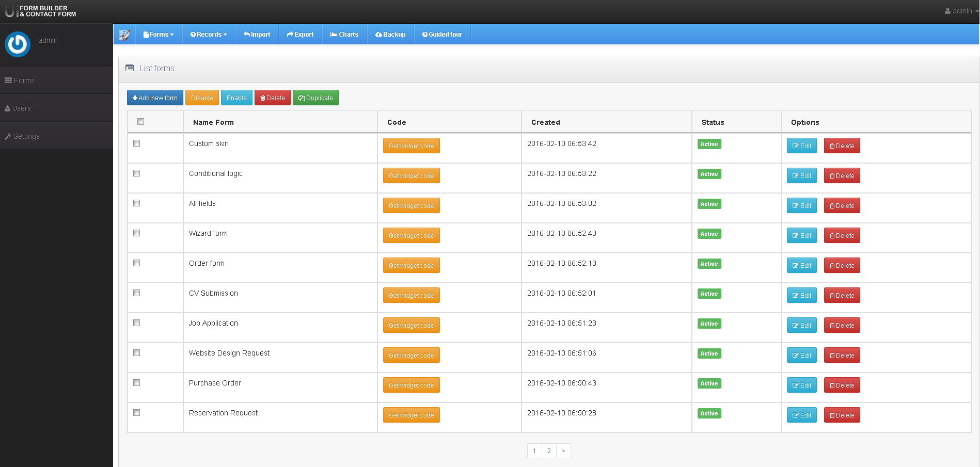Edit the Reservation Request form
The image size is (980, 467).
coord(802,415)
